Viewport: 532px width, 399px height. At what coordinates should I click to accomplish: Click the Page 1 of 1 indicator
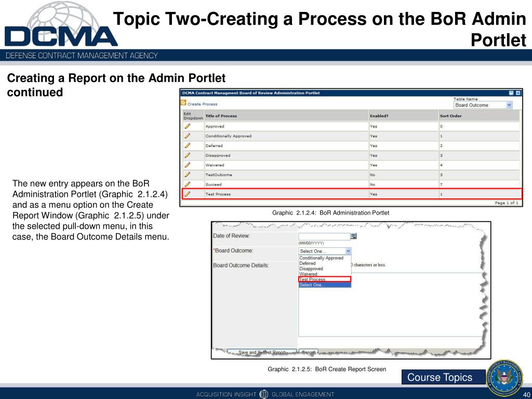pos(507,203)
